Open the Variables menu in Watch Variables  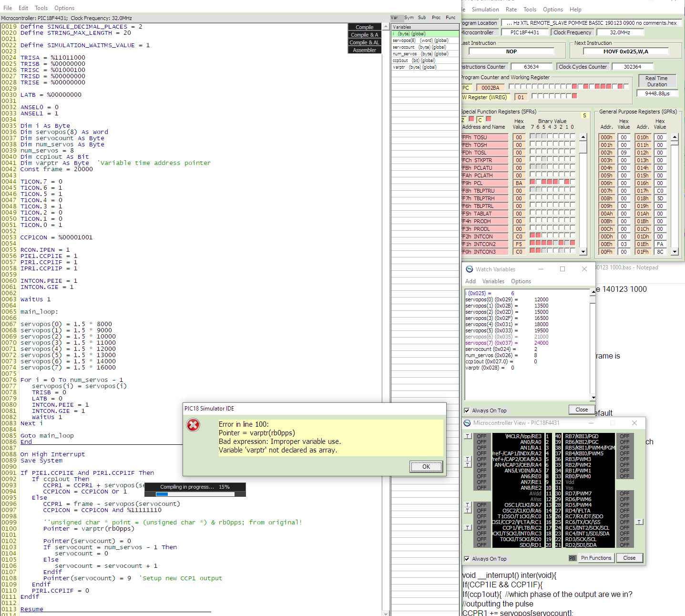[x=493, y=281]
